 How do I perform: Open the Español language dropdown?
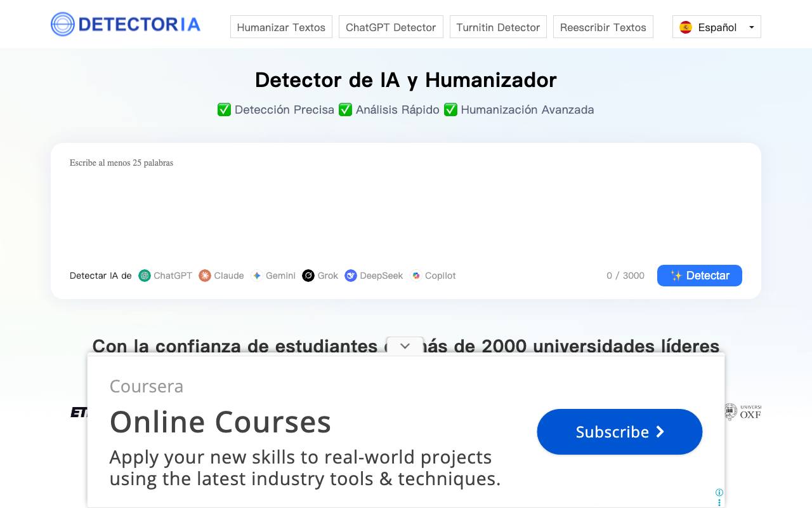coord(717,27)
